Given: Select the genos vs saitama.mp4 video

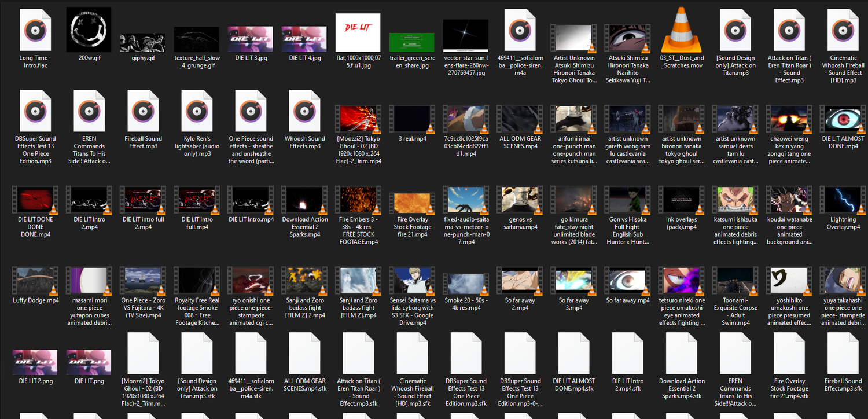Looking at the screenshot, I should tap(520, 200).
